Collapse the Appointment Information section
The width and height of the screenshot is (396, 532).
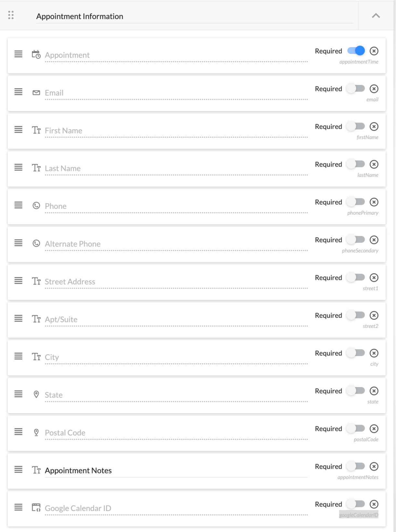[376, 16]
